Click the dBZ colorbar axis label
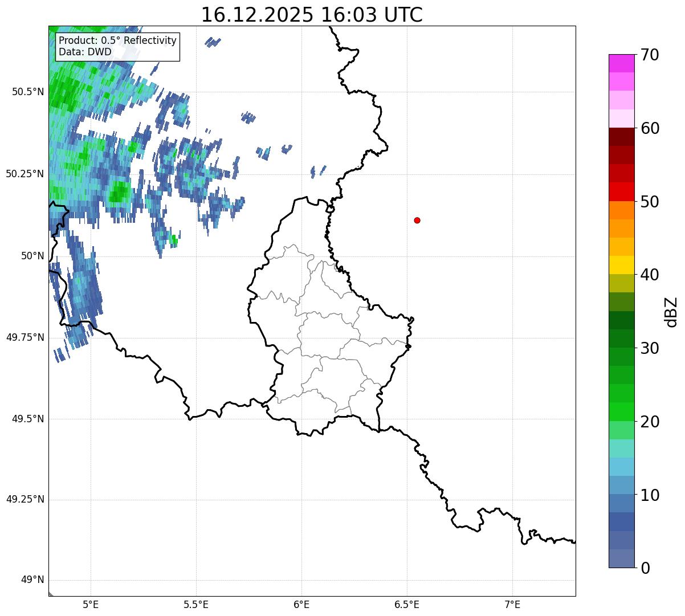The image size is (685, 616). point(671,311)
